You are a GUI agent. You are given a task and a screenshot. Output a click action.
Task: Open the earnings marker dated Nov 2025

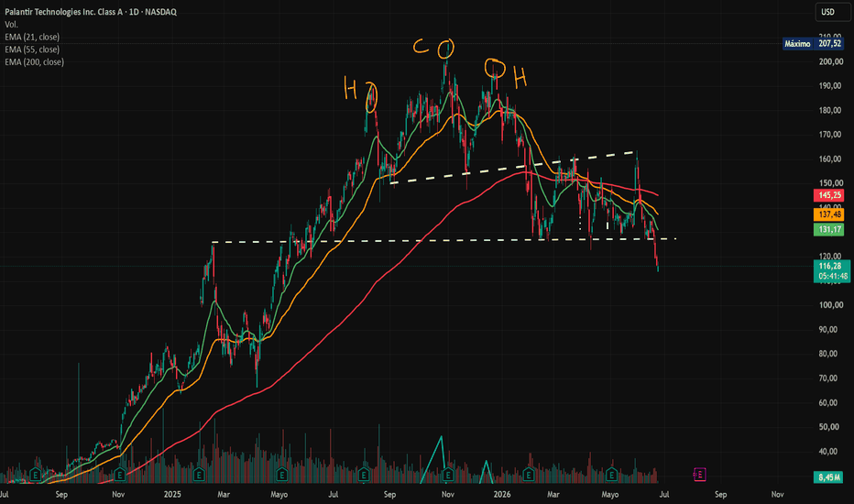pos(448,475)
